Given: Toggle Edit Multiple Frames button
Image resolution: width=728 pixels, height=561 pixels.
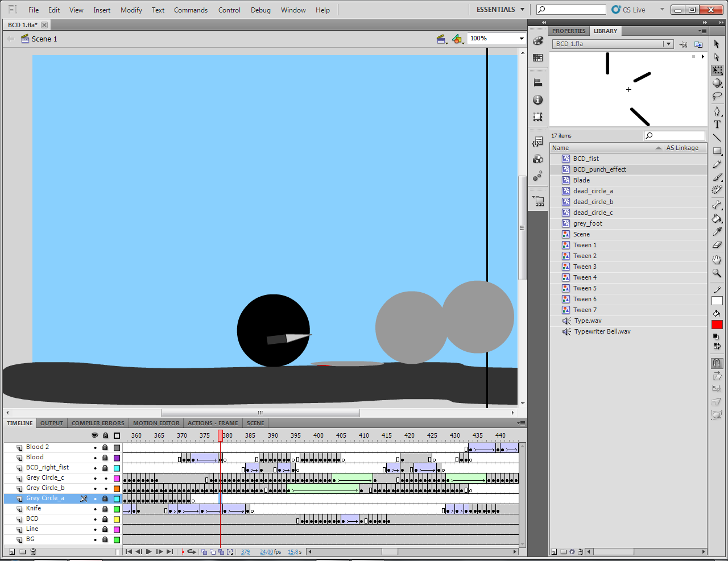Looking at the screenshot, I should click(x=221, y=551).
